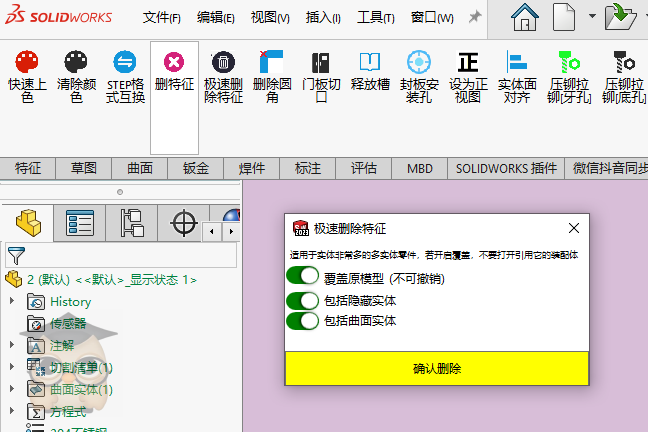Expand the 切割清单(1) node
Image resolution: width=648 pixels, height=432 pixels.
(x=12, y=366)
